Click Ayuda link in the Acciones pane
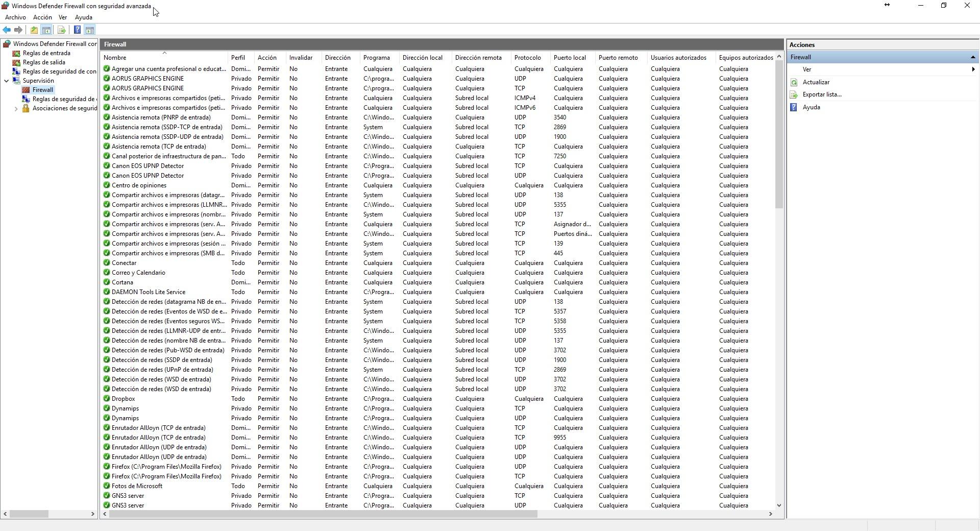The height and width of the screenshot is (531, 980). click(811, 107)
